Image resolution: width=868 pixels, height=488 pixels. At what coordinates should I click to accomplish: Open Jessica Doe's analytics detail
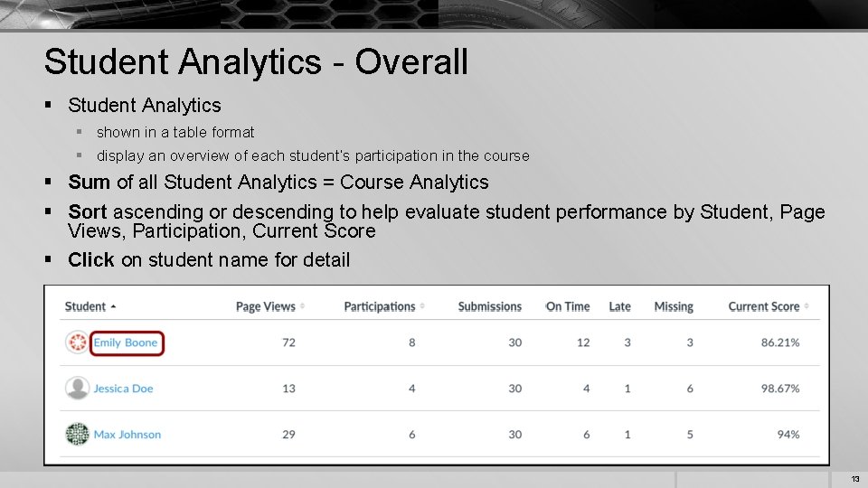click(123, 389)
